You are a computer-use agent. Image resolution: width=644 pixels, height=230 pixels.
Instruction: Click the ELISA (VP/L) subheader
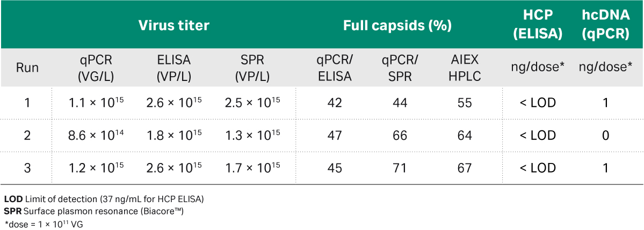tap(173, 68)
